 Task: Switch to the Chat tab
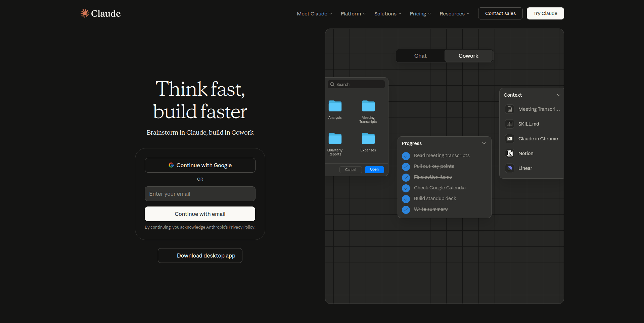[x=420, y=56]
